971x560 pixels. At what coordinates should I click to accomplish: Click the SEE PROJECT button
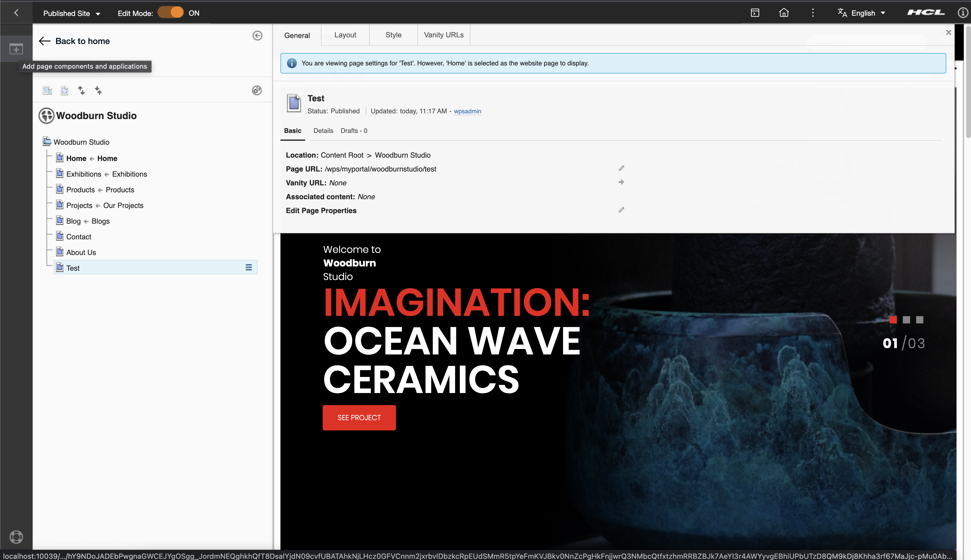(x=359, y=417)
